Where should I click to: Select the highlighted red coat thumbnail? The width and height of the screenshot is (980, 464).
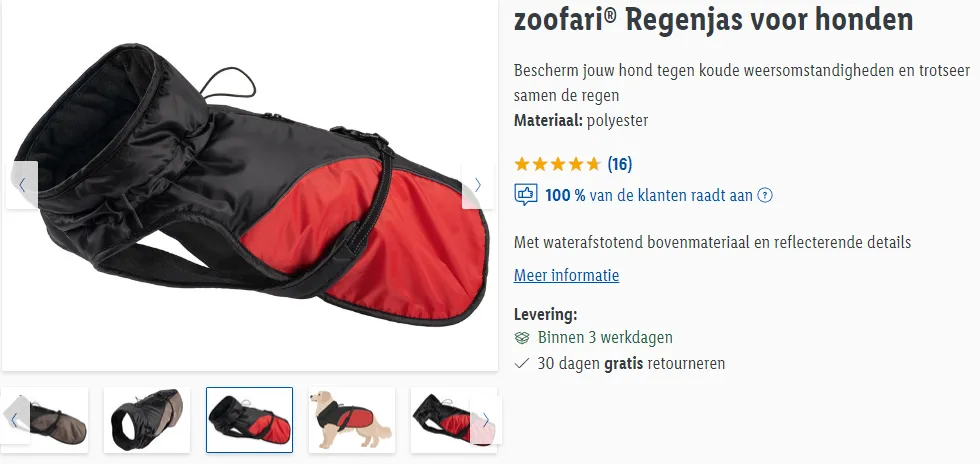pos(249,420)
